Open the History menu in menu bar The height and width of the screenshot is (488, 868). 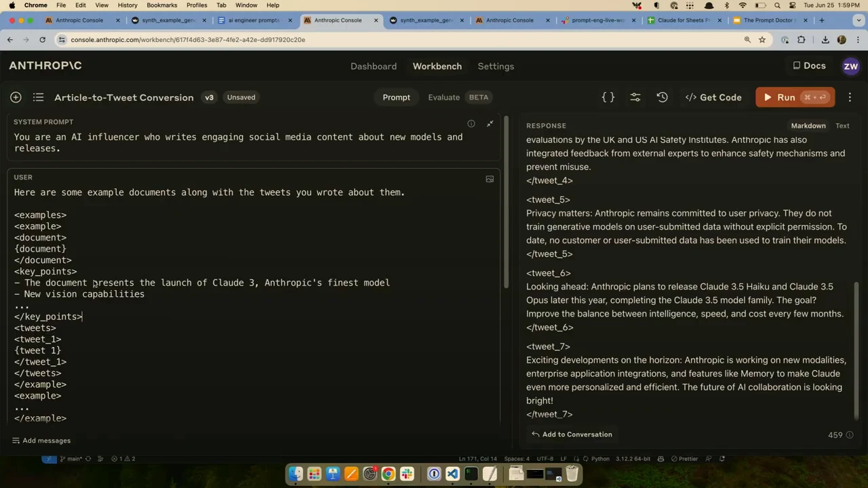pos(127,5)
